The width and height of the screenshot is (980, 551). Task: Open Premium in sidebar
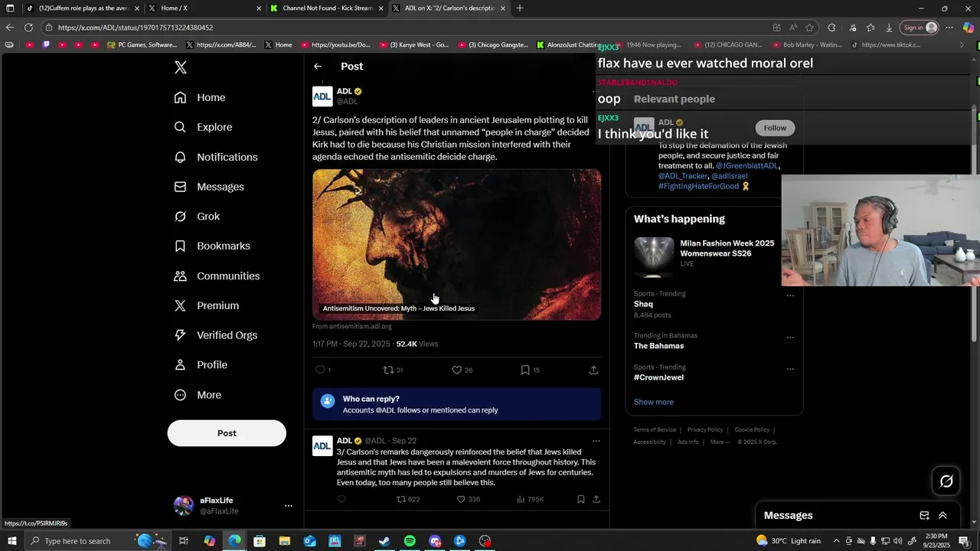pos(207,305)
